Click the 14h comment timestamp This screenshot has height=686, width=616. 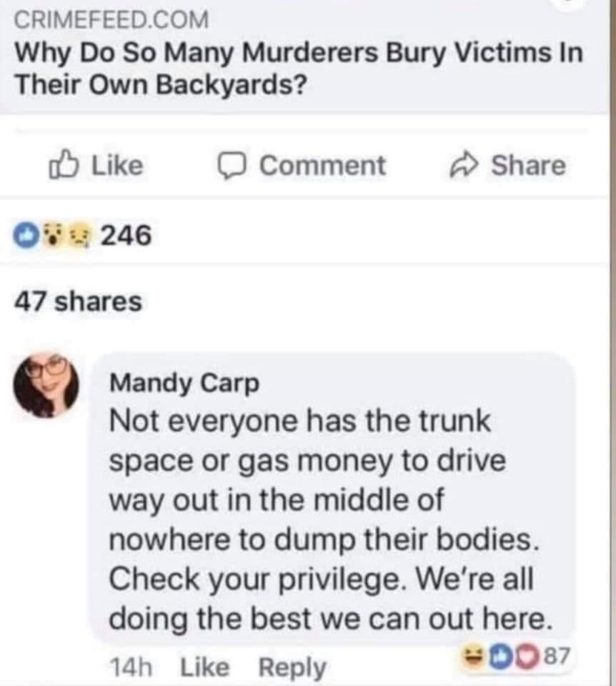point(131,667)
